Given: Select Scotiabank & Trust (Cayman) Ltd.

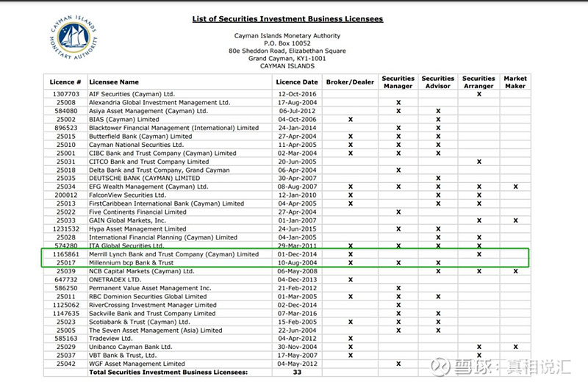Looking at the screenshot, I should (x=140, y=322).
